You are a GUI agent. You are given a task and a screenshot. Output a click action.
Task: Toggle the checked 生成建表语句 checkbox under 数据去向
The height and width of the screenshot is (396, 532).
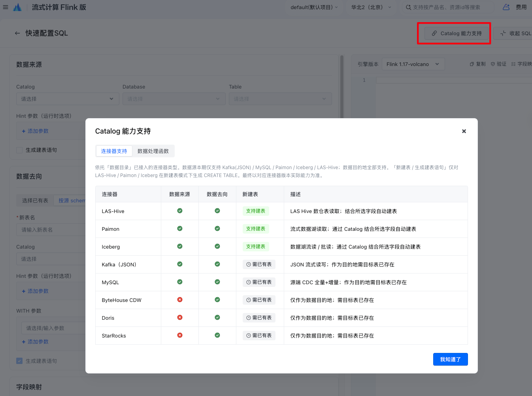pyautogui.click(x=19, y=361)
